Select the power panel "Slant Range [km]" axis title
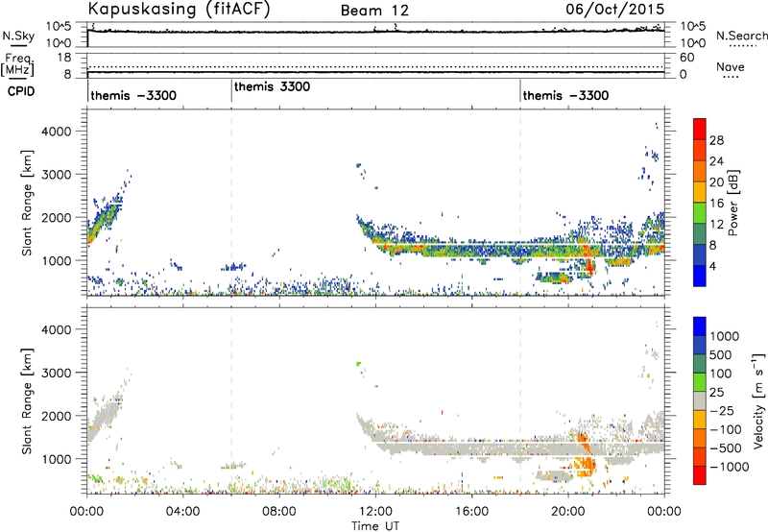The image size is (768, 532). 27,203
